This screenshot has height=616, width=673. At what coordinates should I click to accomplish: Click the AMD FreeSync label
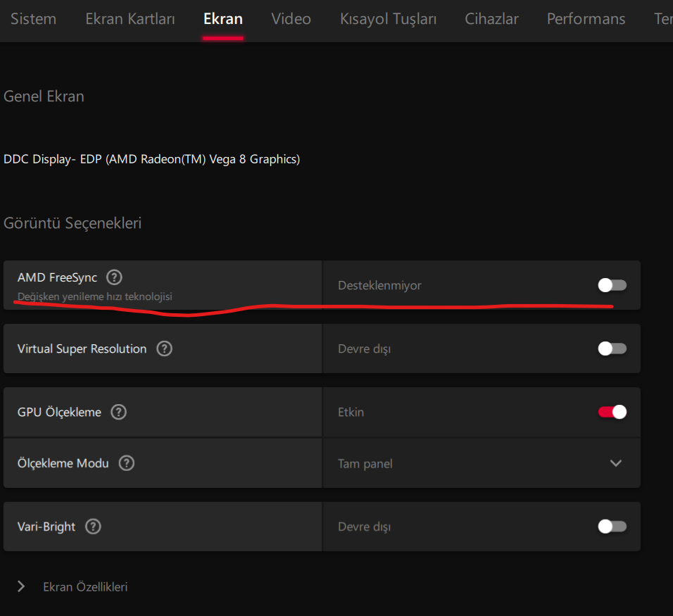coord(57,278)
